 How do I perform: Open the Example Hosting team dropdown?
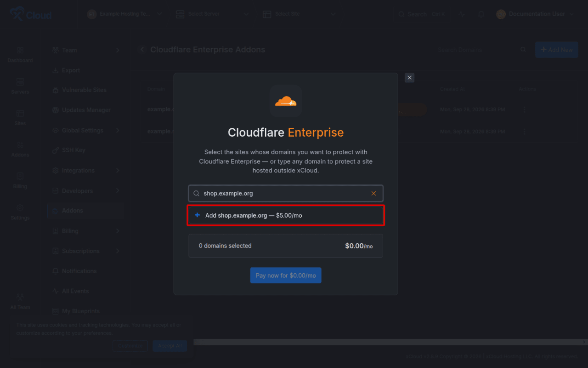pos(125,14)
